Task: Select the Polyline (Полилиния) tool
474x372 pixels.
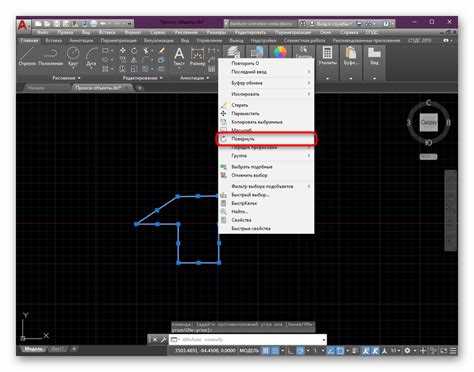Action: click(x=51, y=56)
